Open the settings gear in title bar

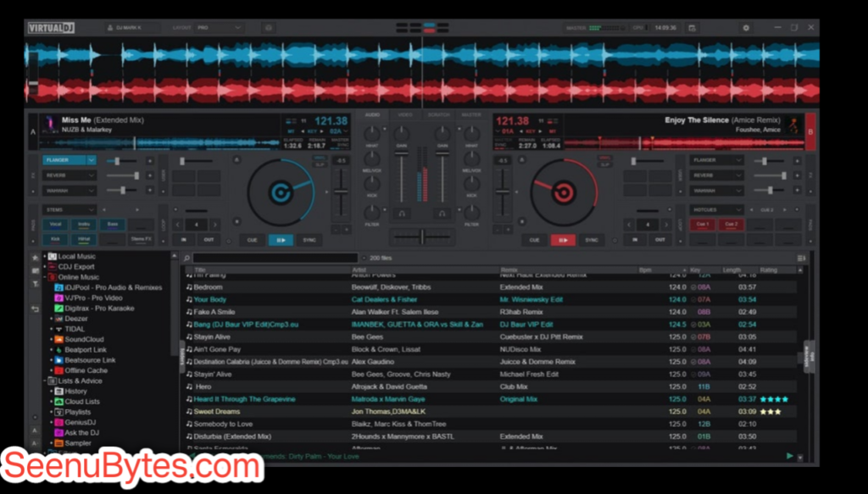[746, 28]
